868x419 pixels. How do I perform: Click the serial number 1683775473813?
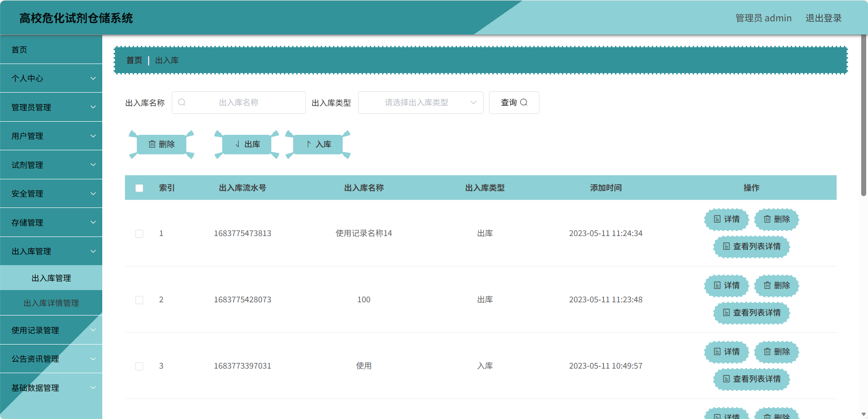(243, 233)
